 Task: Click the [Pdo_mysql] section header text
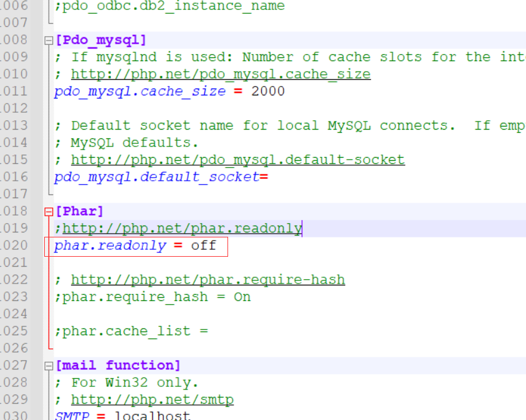(101, 41)
